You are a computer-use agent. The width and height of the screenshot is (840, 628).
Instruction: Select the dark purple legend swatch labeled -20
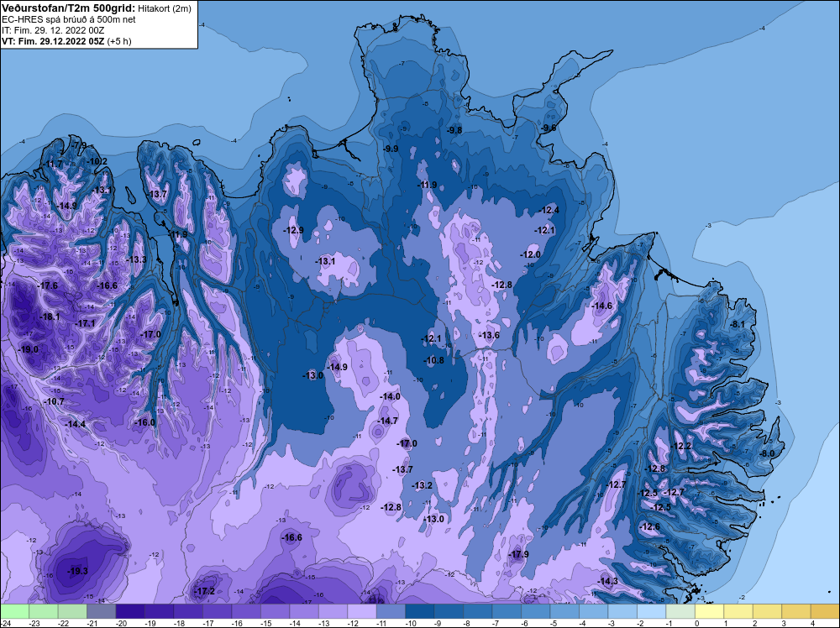[130, 611]
